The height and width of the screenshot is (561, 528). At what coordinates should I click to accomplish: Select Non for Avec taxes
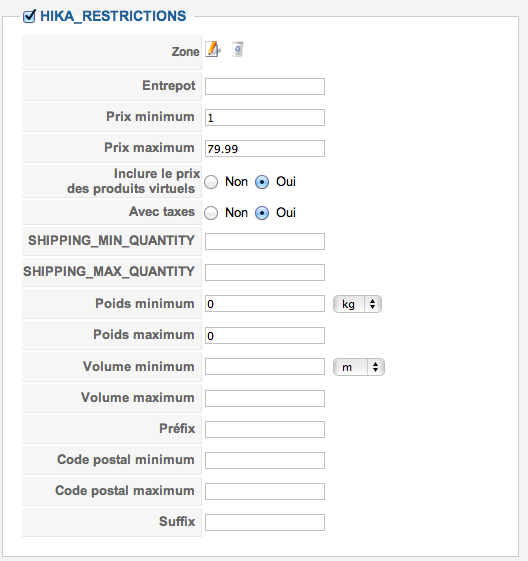(x=211, y=213)
